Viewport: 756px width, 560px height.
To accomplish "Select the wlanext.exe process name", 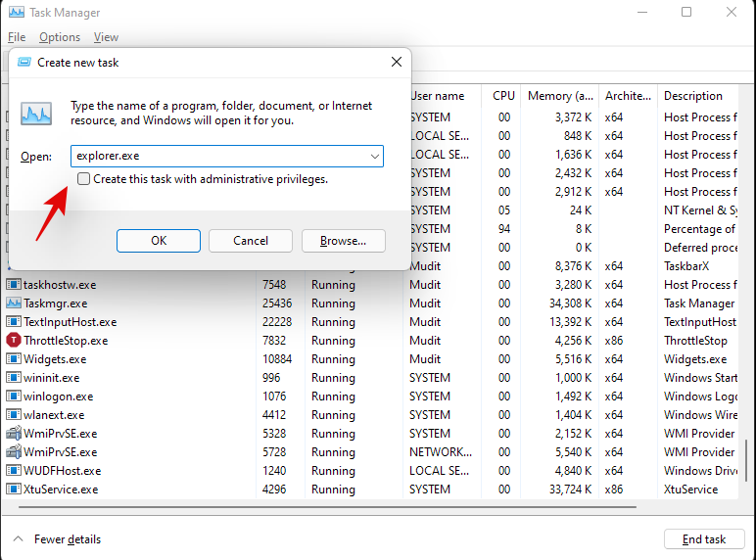I will (x=54, y=414).
